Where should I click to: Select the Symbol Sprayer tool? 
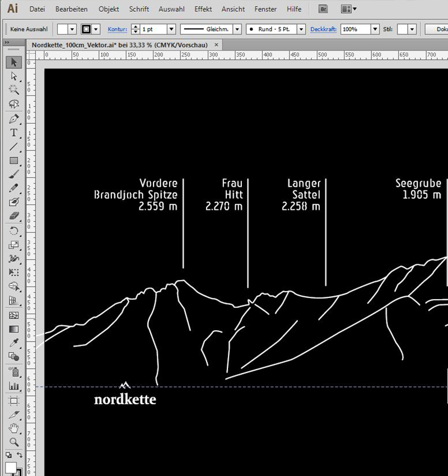pyautogui.click(x=13, y=372)
